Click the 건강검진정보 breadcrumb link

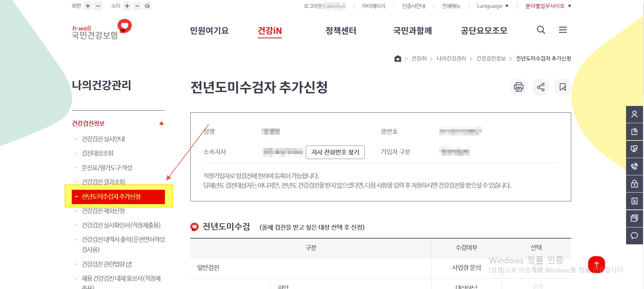[491, 59]
